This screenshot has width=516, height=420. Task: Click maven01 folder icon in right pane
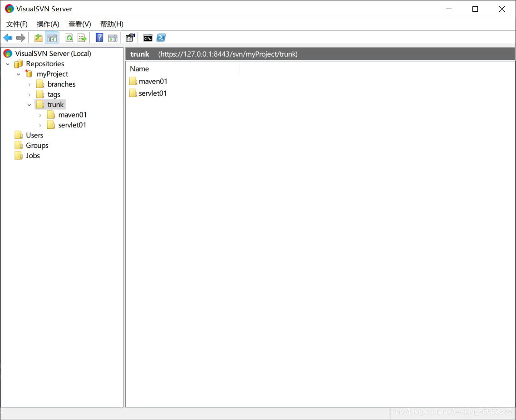(133, 81)
